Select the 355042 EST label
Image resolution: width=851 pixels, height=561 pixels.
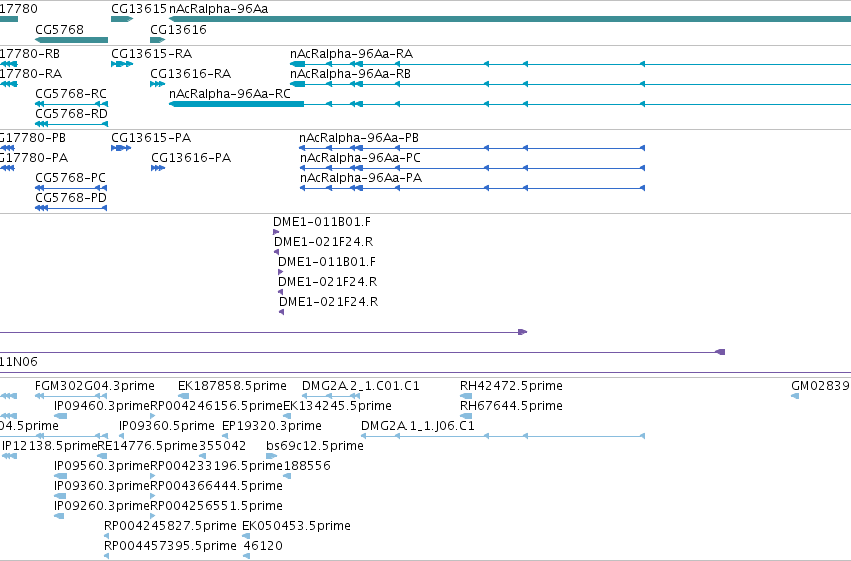(223, 446)
